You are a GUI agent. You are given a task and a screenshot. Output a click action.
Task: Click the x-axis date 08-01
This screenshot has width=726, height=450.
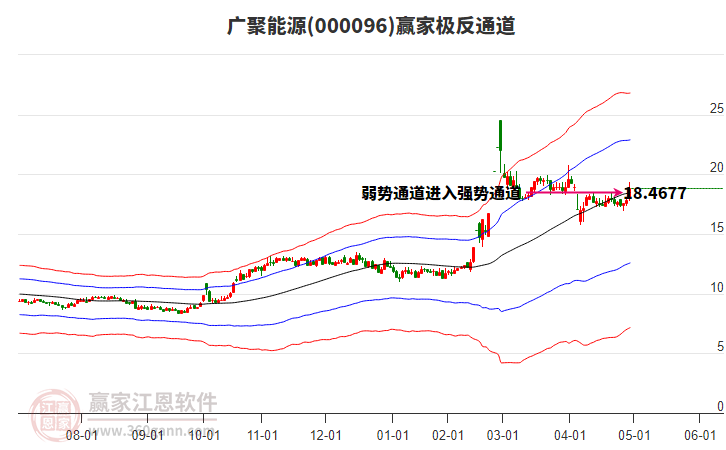[x=81, y=435]
